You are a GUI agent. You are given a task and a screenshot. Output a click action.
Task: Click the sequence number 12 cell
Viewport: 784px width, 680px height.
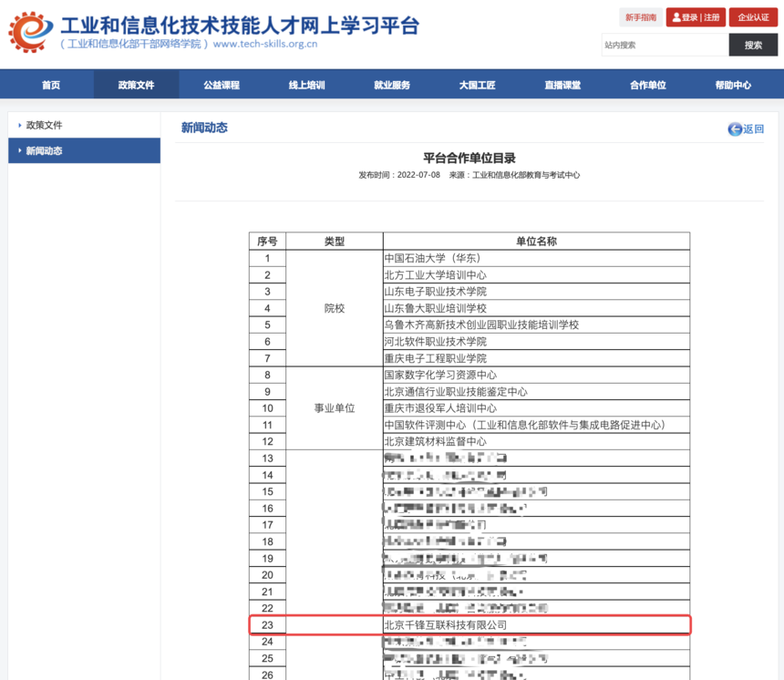coord(267,441)
